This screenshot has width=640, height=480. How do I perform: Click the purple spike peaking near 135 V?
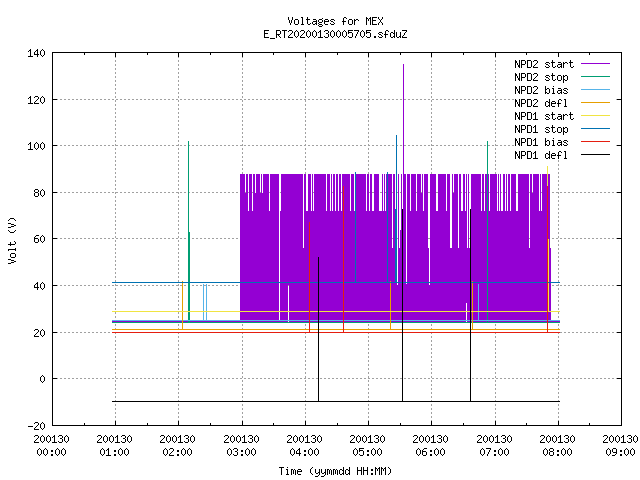pyautogui.click(x=403, y=118)
